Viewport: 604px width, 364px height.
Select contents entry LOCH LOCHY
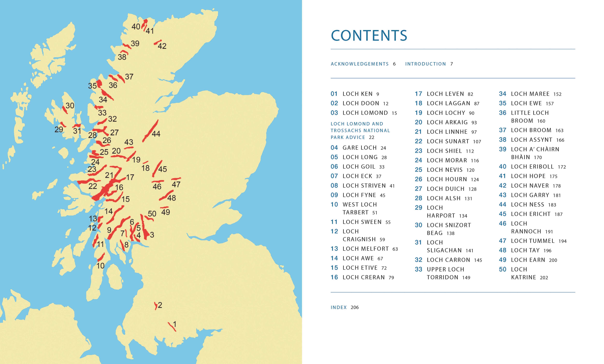(x=445, y=113)
